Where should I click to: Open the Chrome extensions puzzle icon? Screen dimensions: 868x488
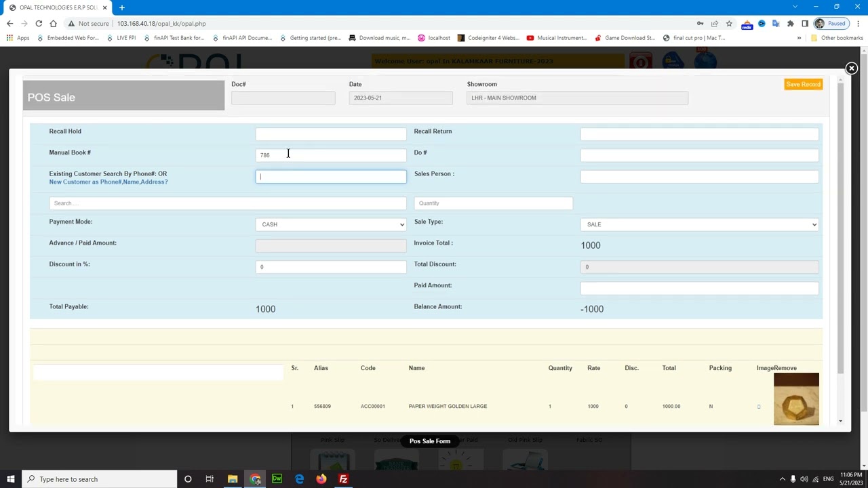(790, 24)
